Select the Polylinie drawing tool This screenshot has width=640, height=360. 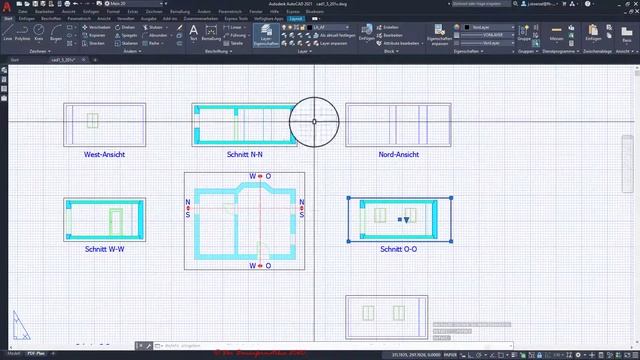(22, 32)
